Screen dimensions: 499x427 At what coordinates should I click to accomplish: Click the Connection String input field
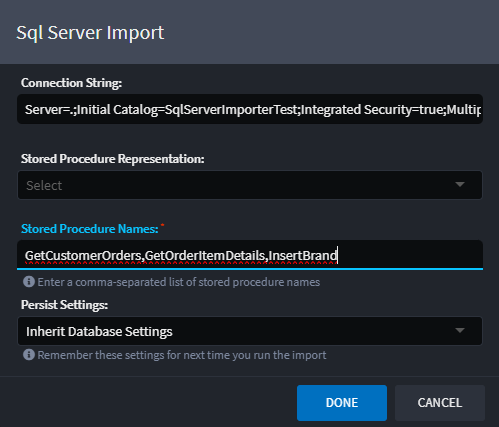point(250,109)
